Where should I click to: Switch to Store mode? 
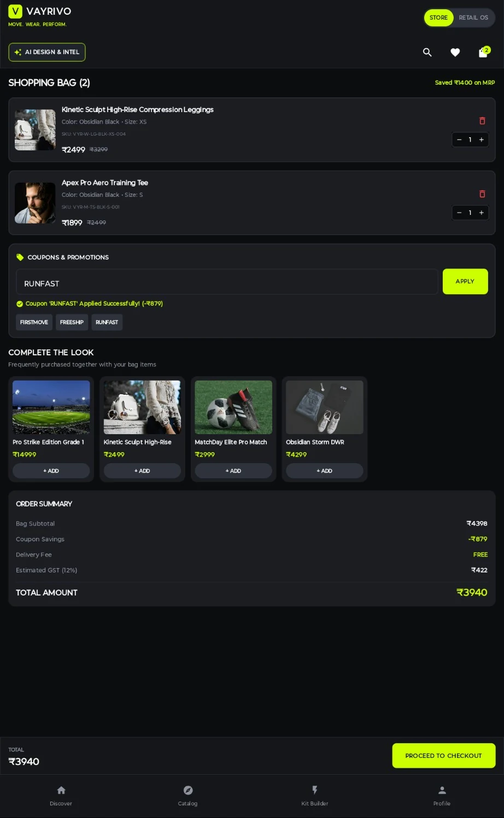coord(438,17)
